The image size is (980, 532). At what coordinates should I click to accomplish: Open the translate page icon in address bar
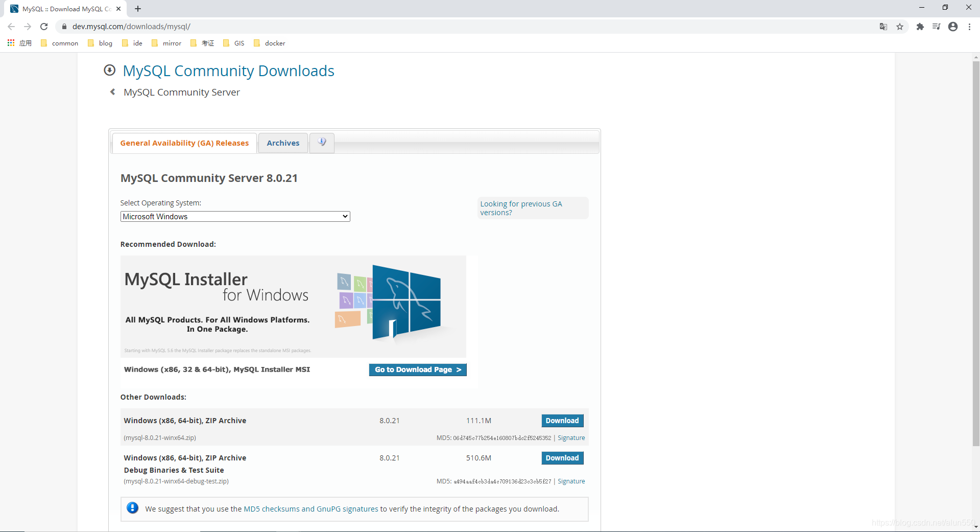[883, 27]
